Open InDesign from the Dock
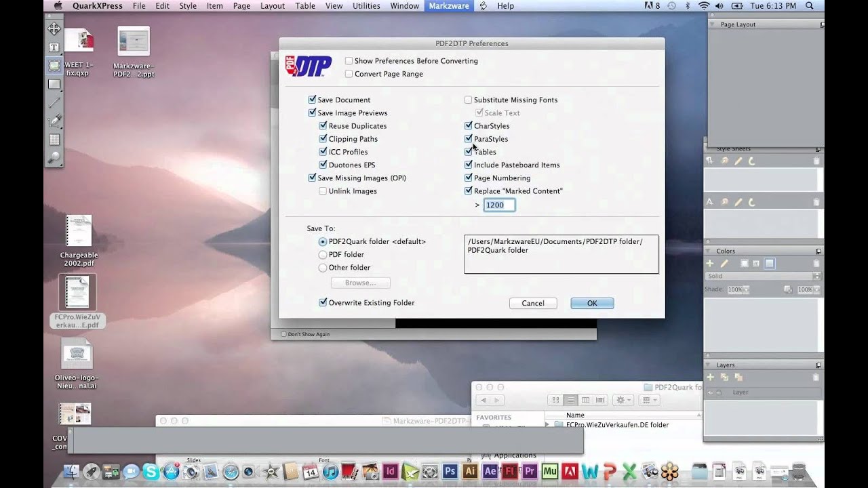Screen dimensions: 868x488 tap(391, 471)
